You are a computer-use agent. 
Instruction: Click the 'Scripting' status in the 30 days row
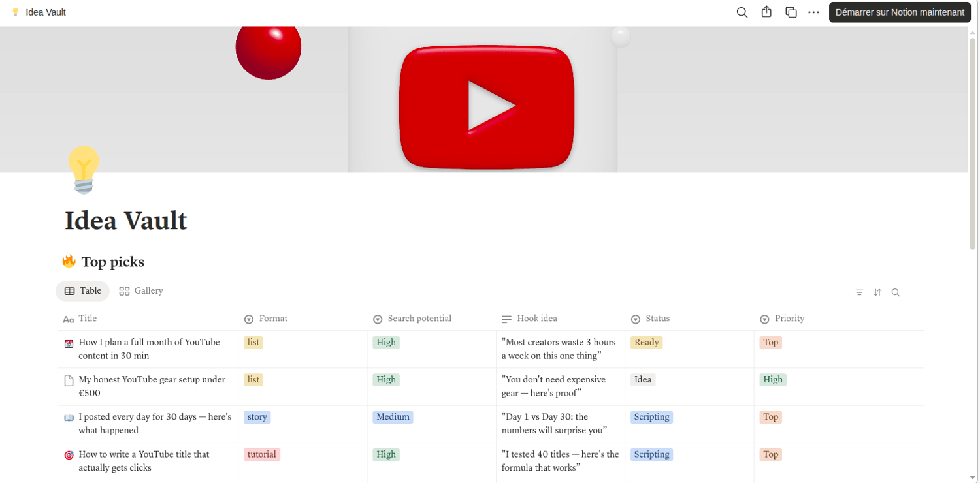pos(651,417)
